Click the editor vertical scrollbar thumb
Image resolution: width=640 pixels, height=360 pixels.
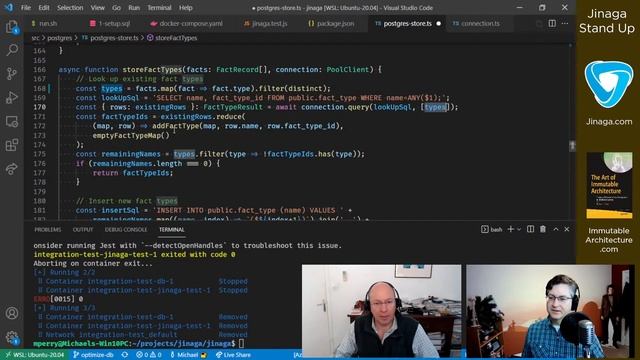(572, 146)
